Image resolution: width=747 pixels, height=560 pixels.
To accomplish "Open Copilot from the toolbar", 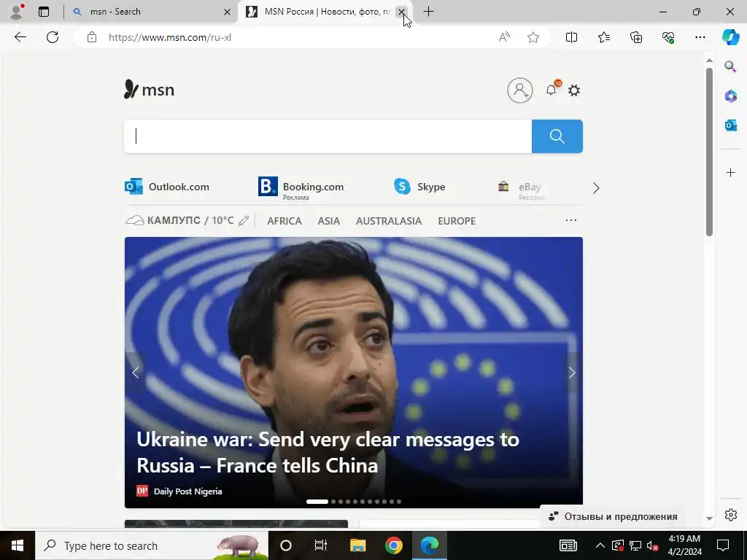I will coord(730,37).
